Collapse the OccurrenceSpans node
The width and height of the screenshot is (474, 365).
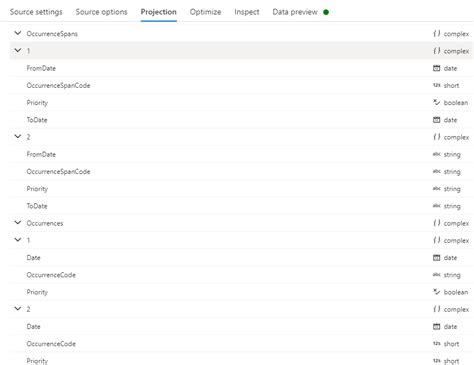click(x=18, y=33)
